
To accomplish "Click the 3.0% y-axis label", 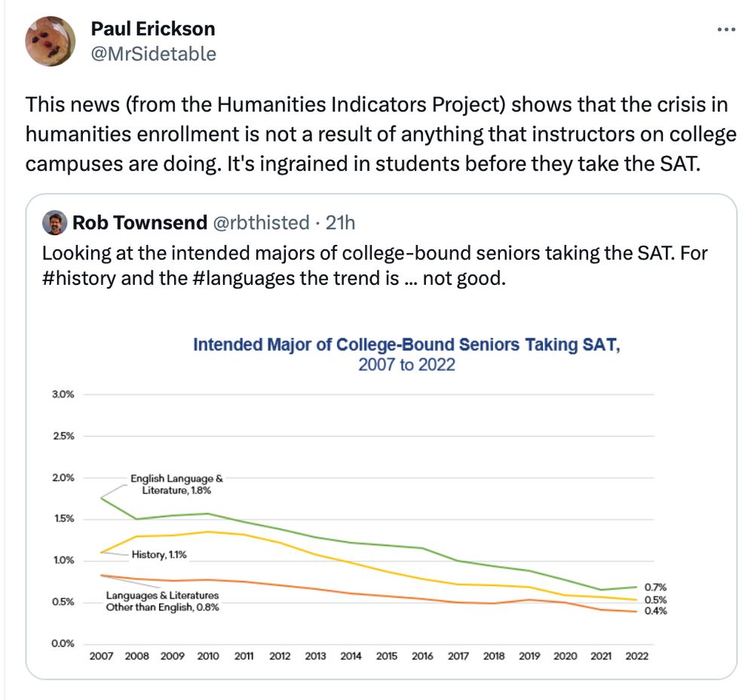I will pyautogui.click(x=63, y=394).
